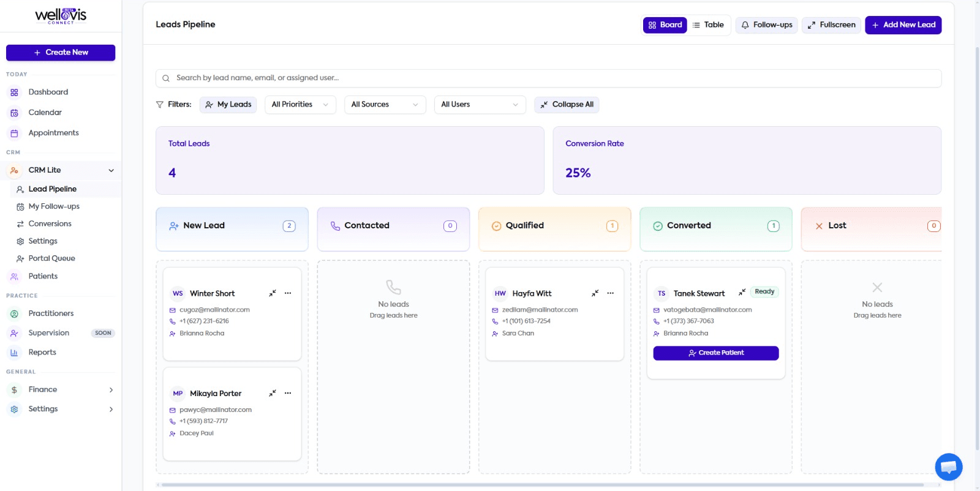Click assignee name Sara Chan
The image size is (980, 491).
[518, 334]
